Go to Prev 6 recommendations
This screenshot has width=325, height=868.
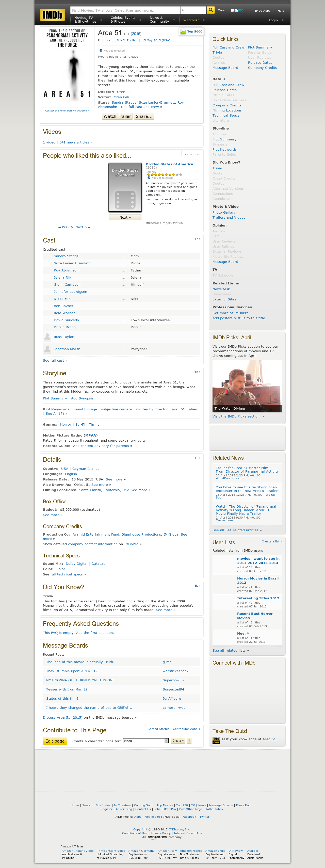click(66, 228)
